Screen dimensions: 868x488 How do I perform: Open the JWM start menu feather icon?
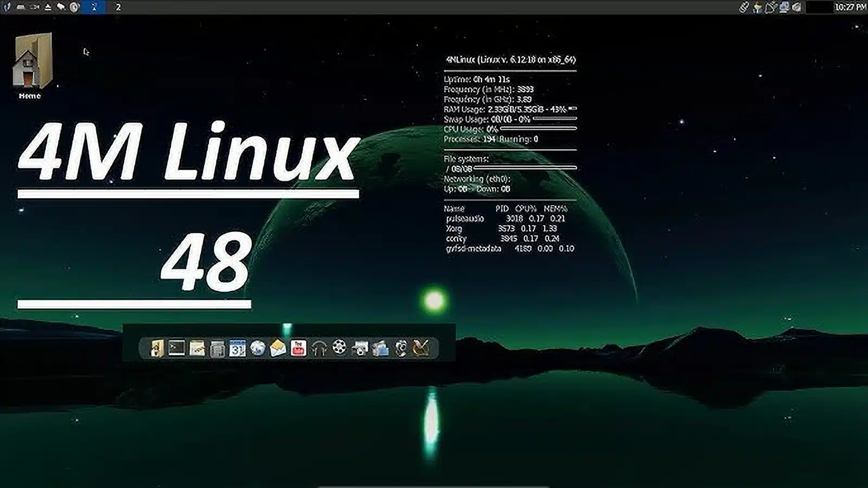click(7, 7)
